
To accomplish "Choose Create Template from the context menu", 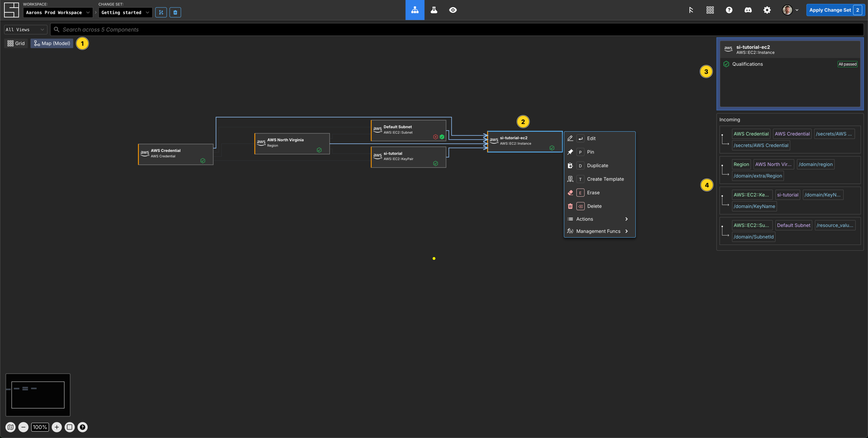I will (x=599, y=179).
